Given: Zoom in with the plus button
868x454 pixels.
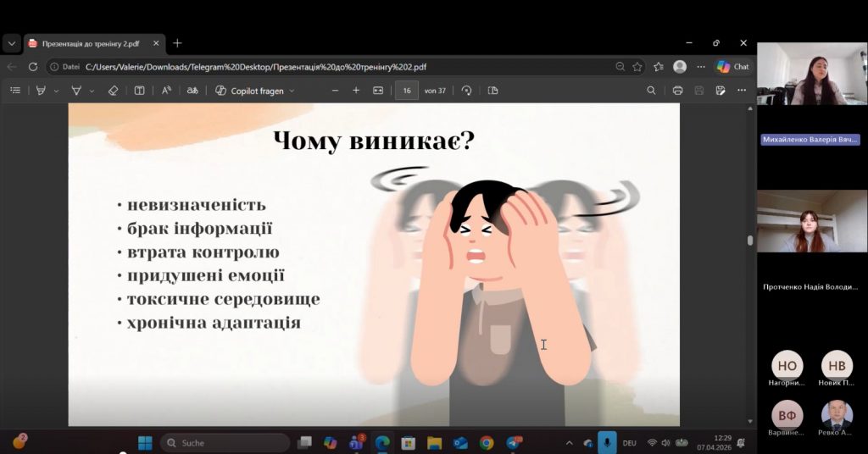Looking at the screenshot, I should click(x=356, y=91).
